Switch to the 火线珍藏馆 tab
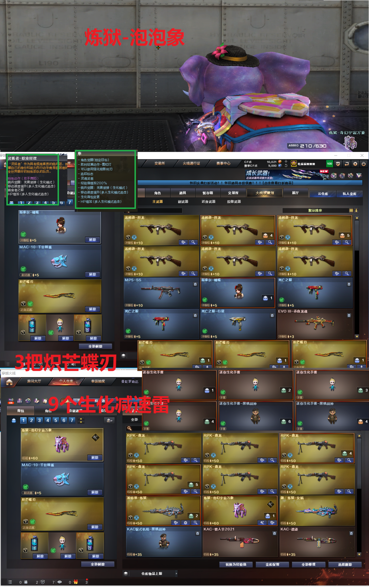The width and height of the screenshot is (369, 588). click(265, 193)
